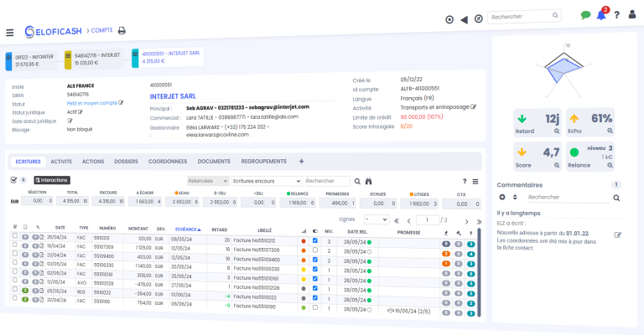Image resolution: width=644 pixels, height=335 pixels.
Task: Open the Relancées dropdown
Action: (x=208, y=180)
